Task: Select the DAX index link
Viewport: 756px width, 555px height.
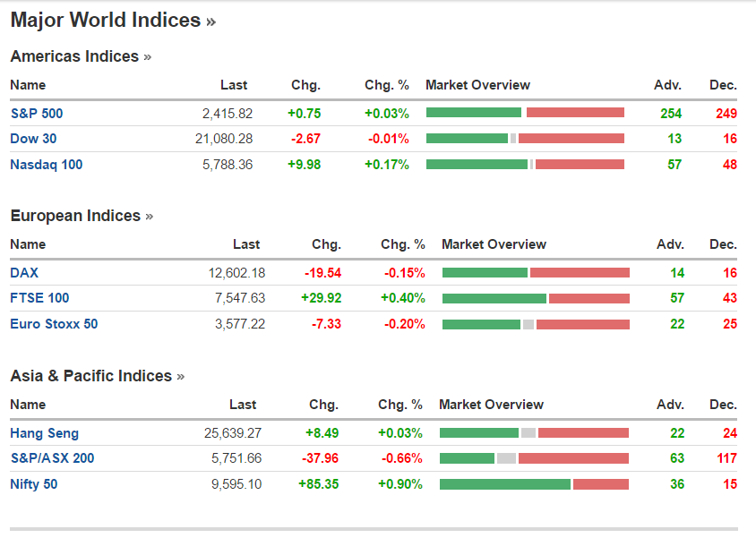Action: point(24,273)
